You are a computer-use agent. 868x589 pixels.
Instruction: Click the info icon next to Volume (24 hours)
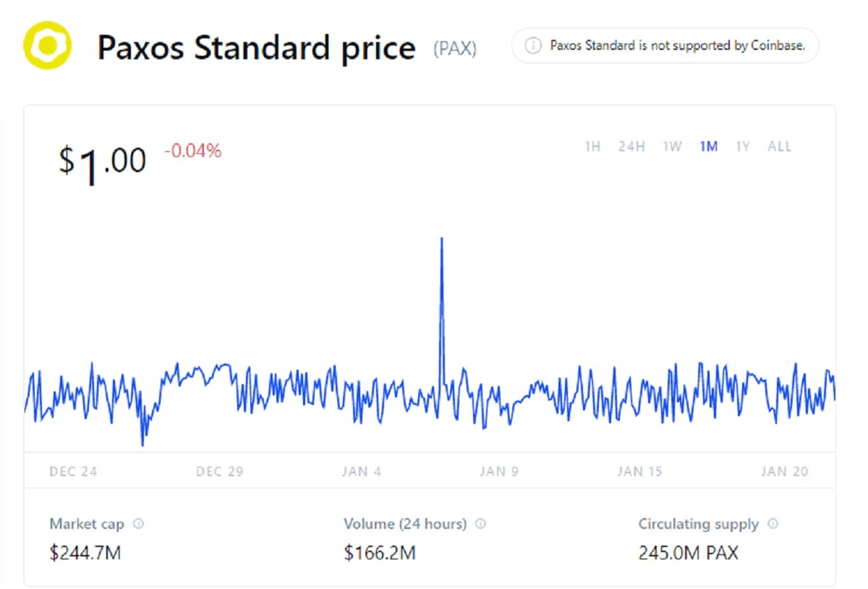pyautogui.click(x=480, y=524)
